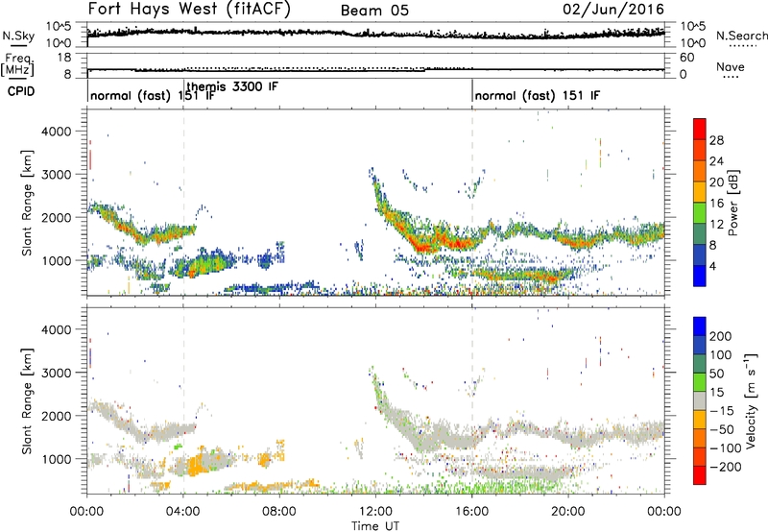768x532 pixels.
Task: Click the '-100' tick on the Velocity colorbar
Action: tap(726, 447)
